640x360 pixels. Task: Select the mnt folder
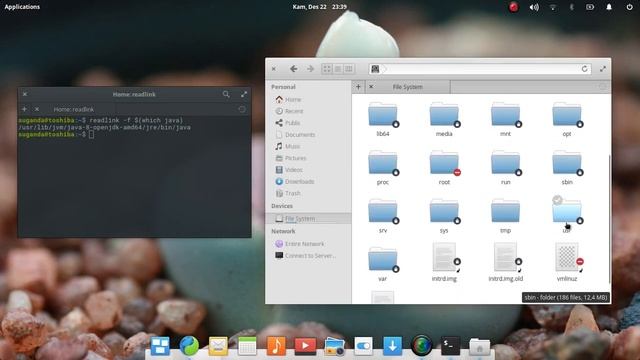click(505, 119)
